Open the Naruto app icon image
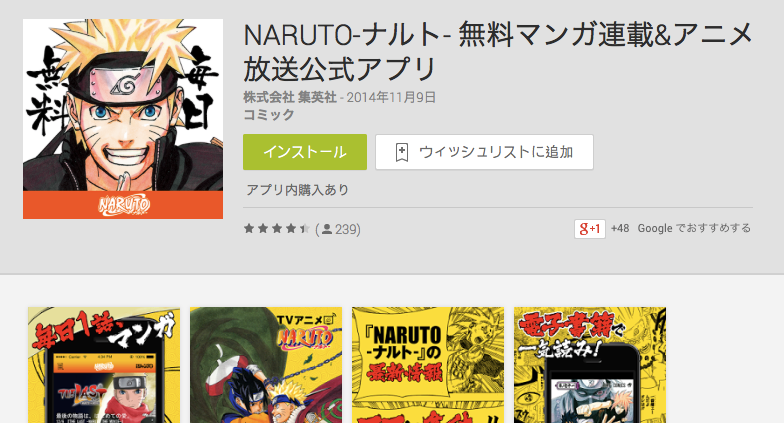Viewport: 784px width, 423px height. 123,119
